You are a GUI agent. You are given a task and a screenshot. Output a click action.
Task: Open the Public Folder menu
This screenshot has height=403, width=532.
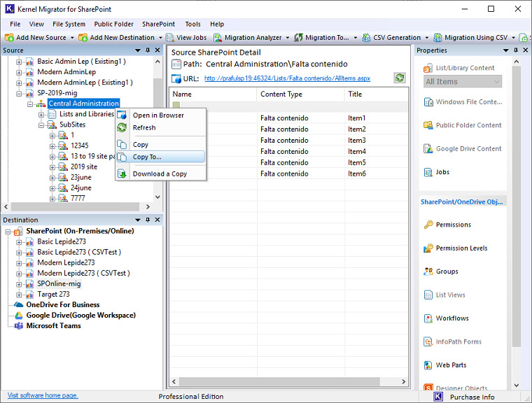point(113,24)
